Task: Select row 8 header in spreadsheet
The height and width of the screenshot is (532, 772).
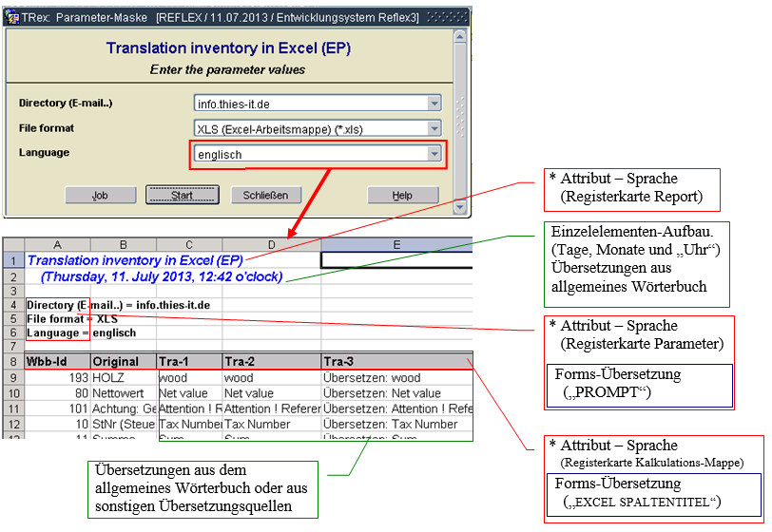Action: [x=12, y=361]
